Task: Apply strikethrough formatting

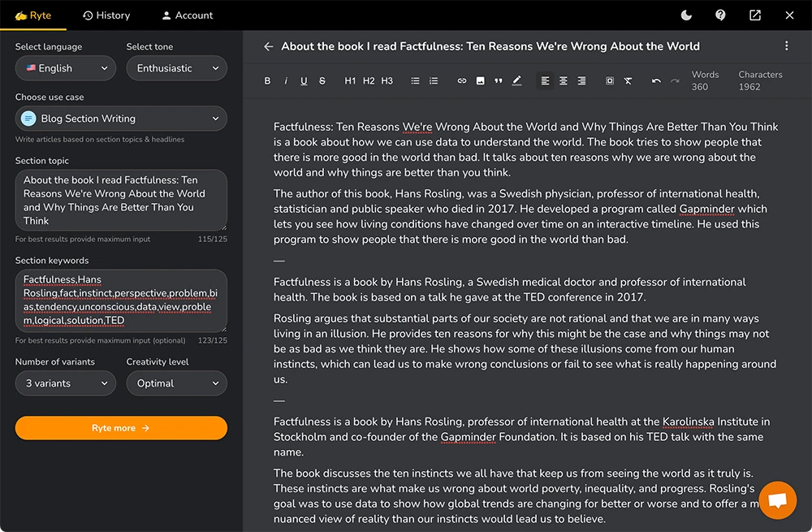Action: coord(322,81)
